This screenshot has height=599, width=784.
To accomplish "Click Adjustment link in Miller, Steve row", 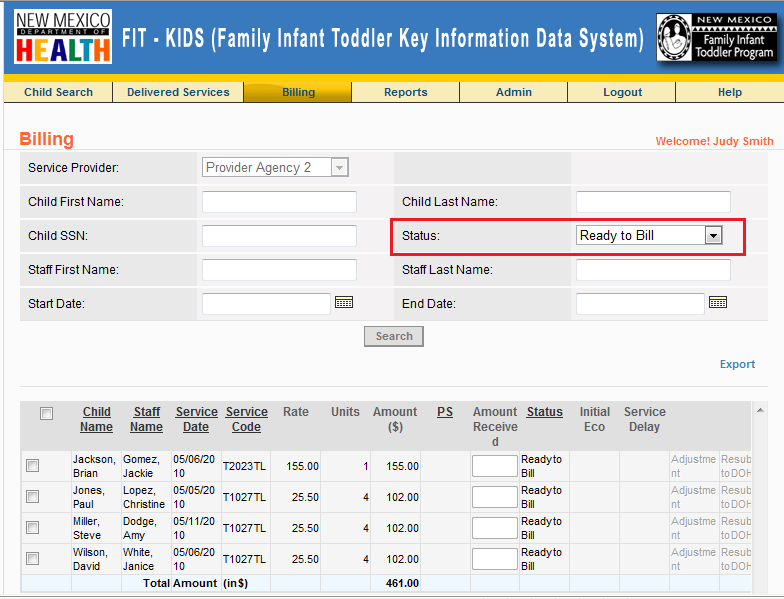I will [693, 528].
